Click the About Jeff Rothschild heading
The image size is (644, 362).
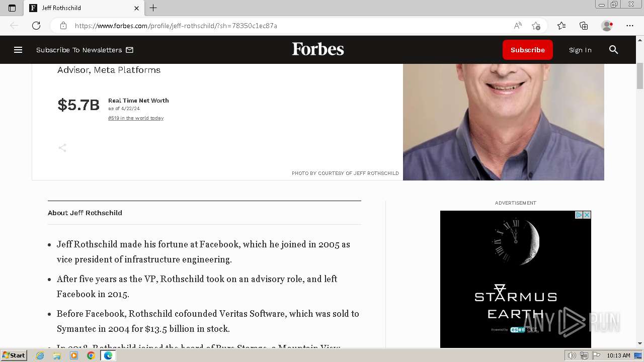click(85, 213)
